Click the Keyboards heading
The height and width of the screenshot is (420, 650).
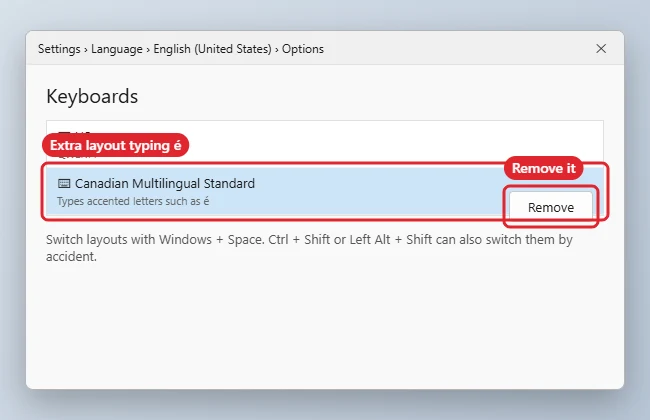92,97
